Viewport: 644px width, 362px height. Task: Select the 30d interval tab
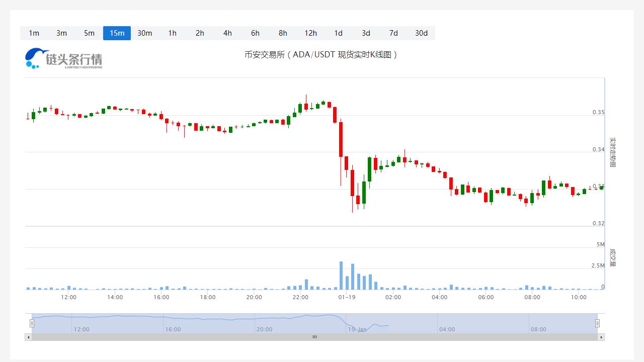pyautogui.click(x=421, y=33)
